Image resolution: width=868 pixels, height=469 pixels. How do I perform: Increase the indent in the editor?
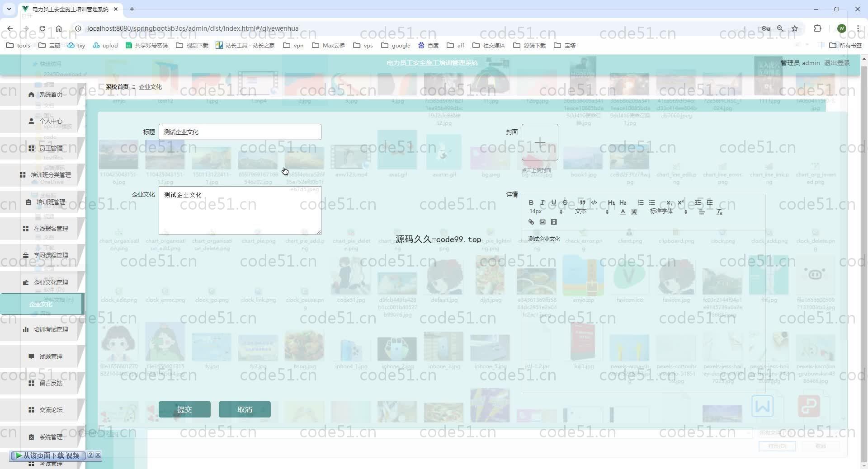click(x=709, y=202)
